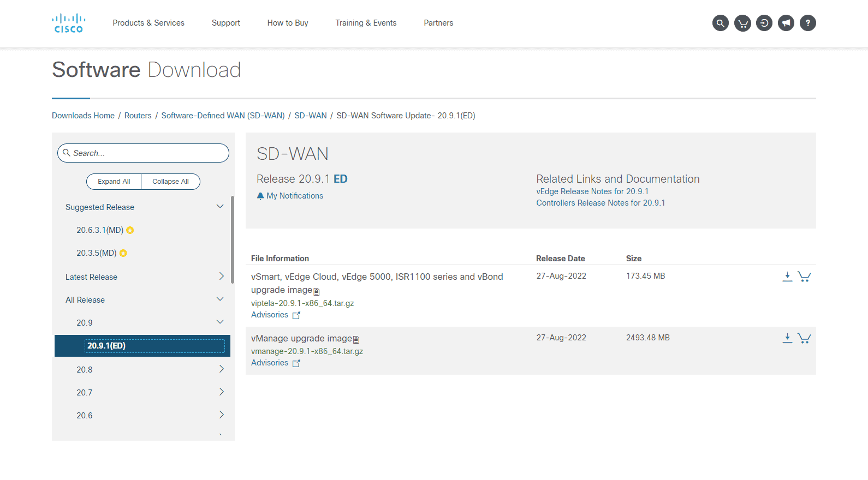The width and height of the screenshot is (868, 480).
Task: Open the help question mark icon
Action: (808, 23)
